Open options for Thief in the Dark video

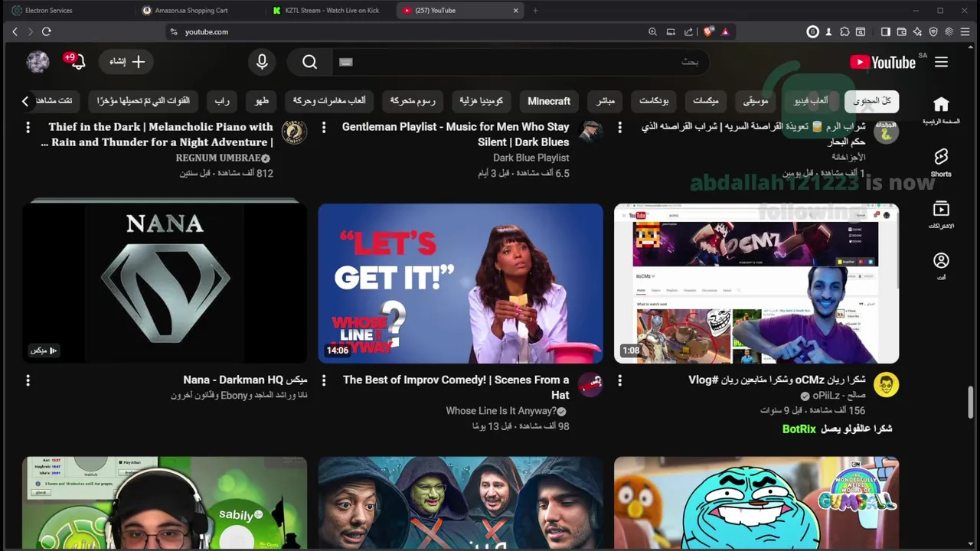[28, 127]
